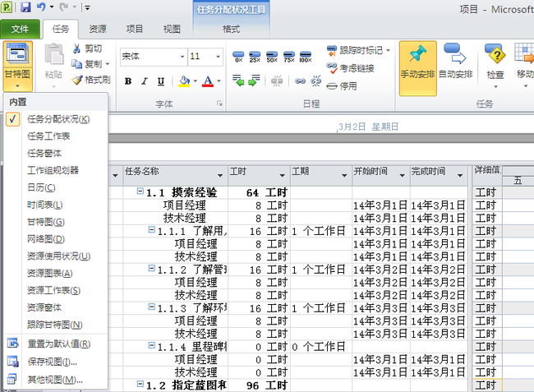Viewport: 534px width, 392px height.
Task: Switch to the 格式 Format tab
Action: (231, 29)
